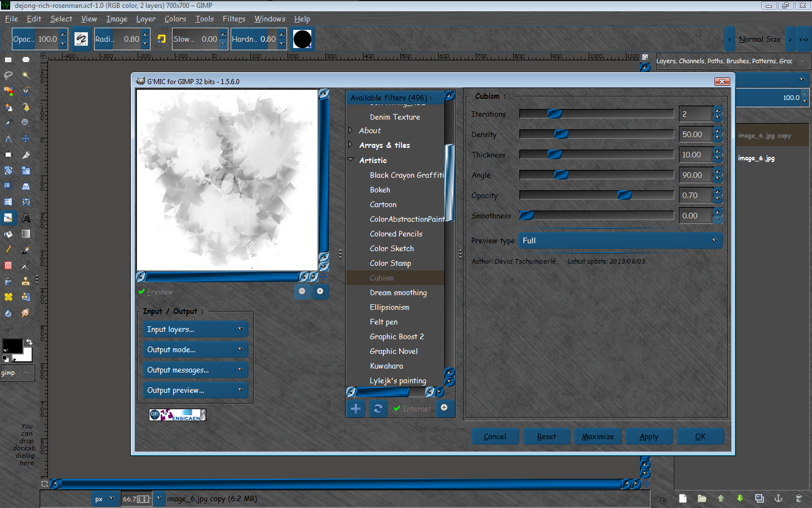812x508 pixels.
Task: Expand the About filter category
Action: (x=350, y=130)
